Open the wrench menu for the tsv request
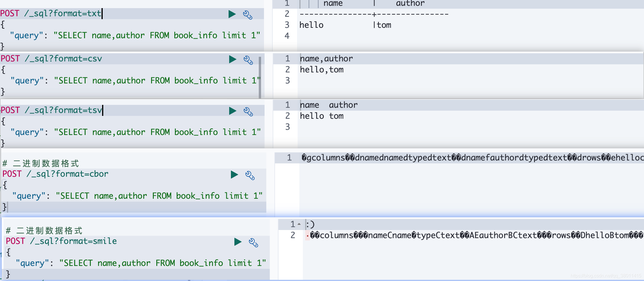Screen dimensions: 644x281 248,111
